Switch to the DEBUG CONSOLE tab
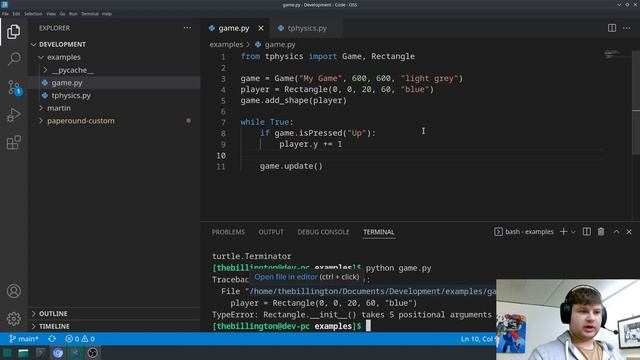 [x=323, y=232]
